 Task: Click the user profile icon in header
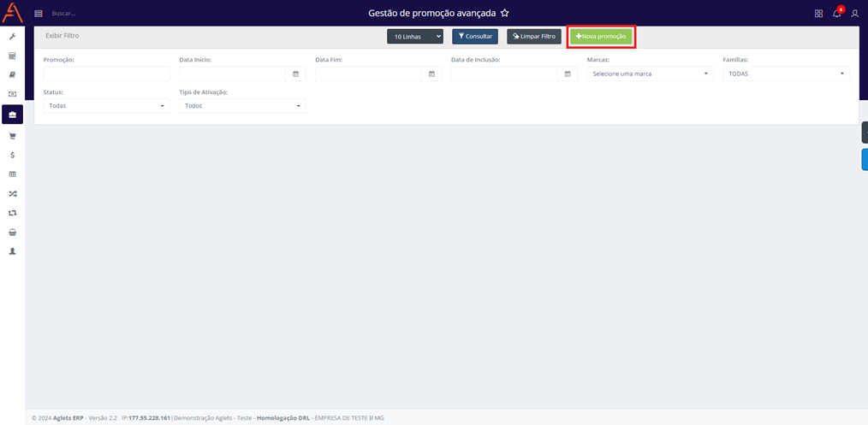pyautogui.click(x=854, y=14)
